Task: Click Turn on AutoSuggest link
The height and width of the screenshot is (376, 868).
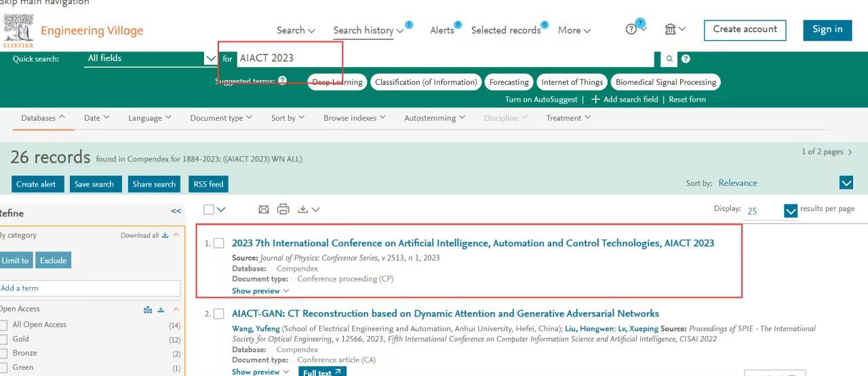Action: [541, 100]
